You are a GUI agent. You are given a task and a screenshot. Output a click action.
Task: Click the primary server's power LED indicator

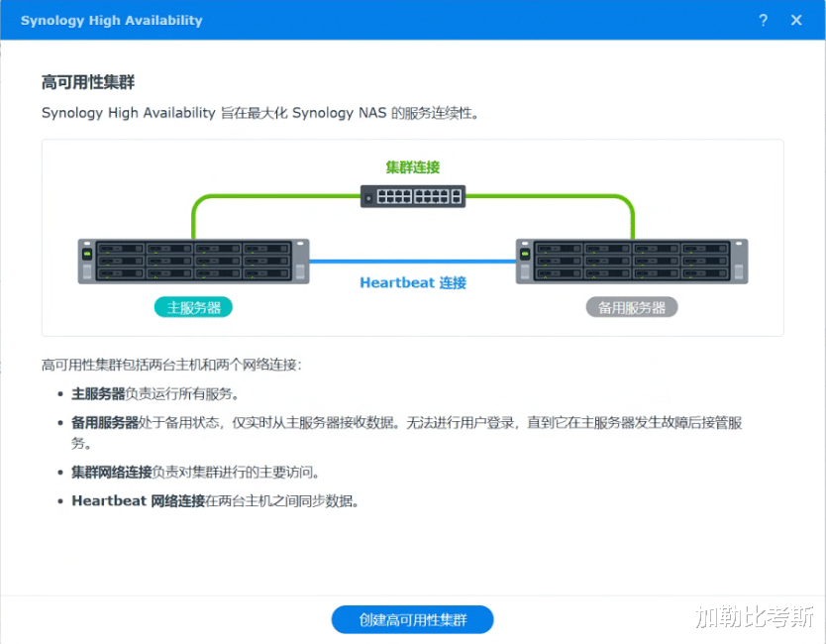click(87, 254)
